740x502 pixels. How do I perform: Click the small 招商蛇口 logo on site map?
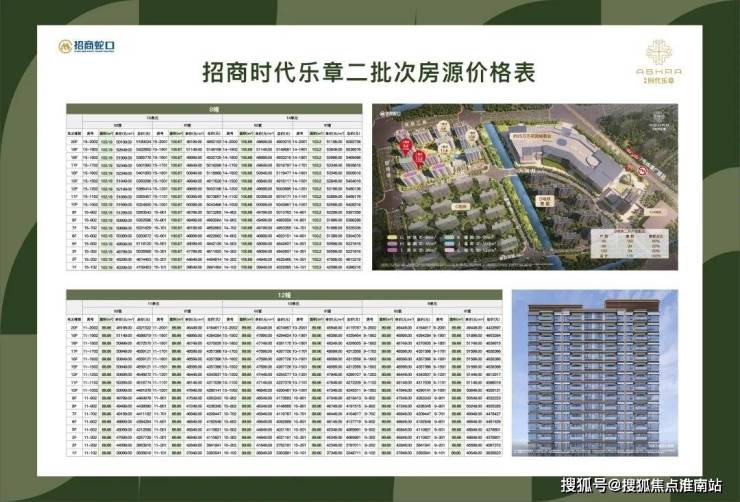(x=390, y=114)
